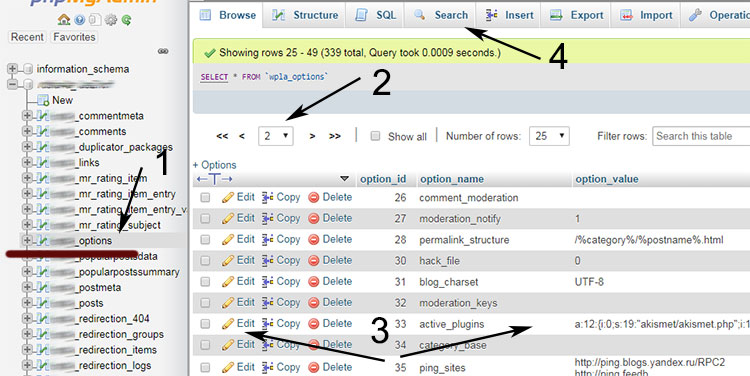Open the SQL tab
The height and width of the screenshot is (376, 750).
click(375, 15)
